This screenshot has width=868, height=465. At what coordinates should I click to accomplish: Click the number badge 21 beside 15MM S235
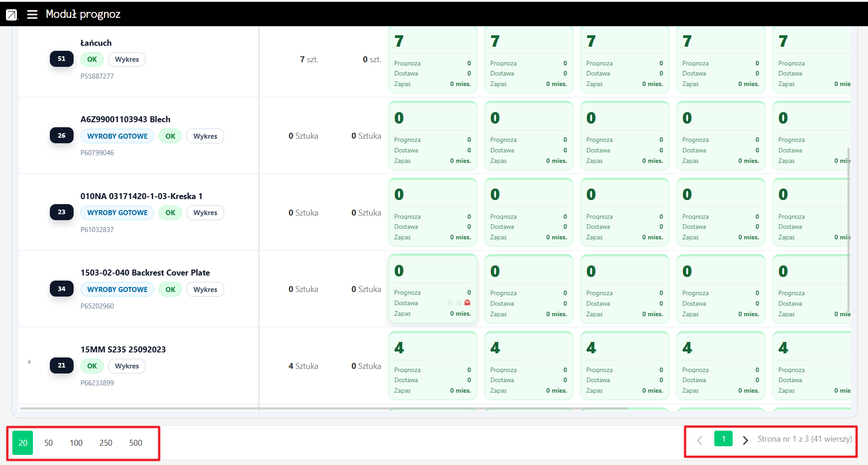click(x=62, y=365)
